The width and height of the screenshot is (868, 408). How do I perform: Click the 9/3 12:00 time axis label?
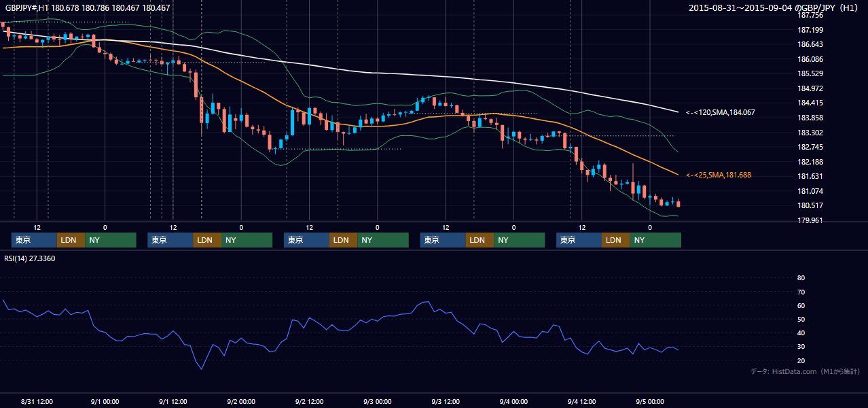pyautogui.click(x=446, y=402)
